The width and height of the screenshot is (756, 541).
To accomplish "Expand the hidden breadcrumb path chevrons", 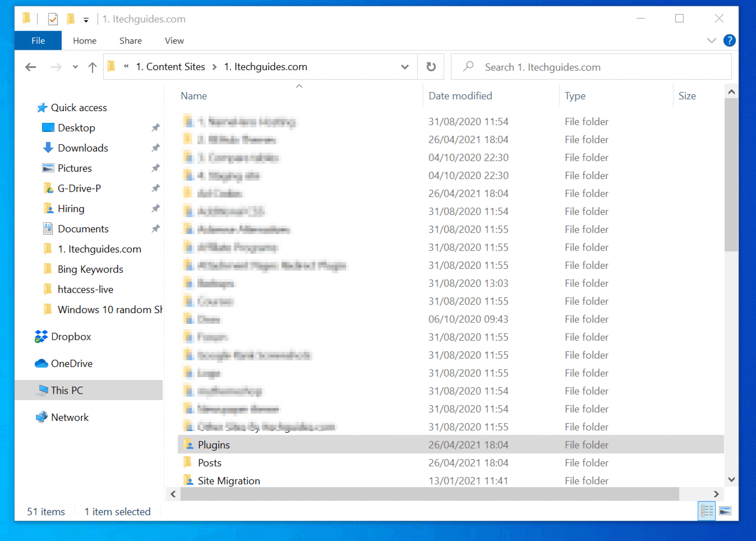I will click(x=126, y=66).
